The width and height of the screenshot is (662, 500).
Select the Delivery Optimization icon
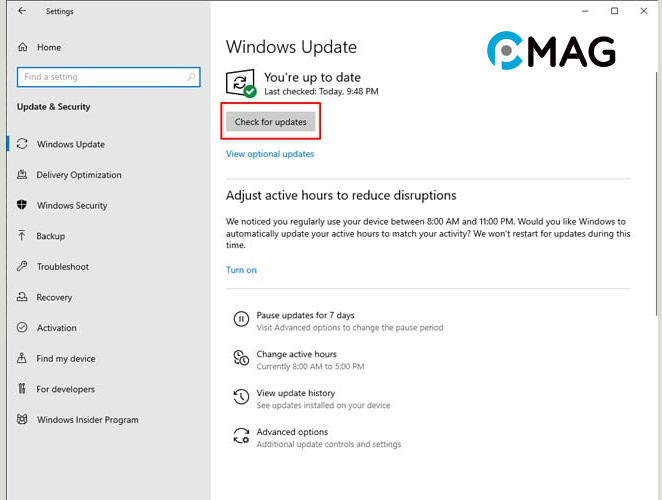pyautogui.click(x=22, y=175)
